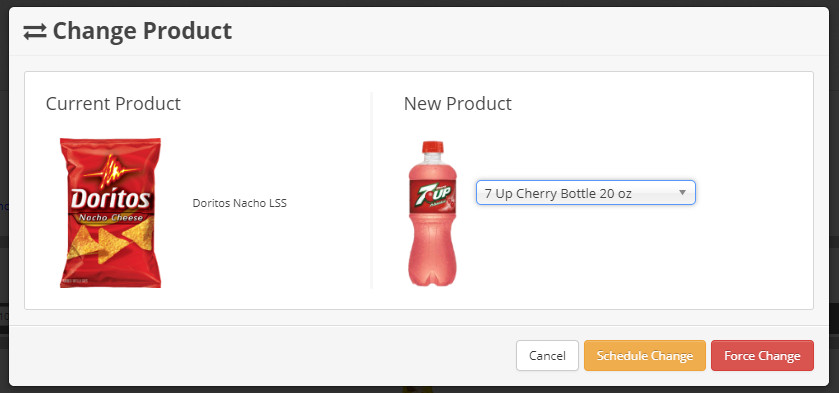
Task: Cancel the product change
Action: click(x=547, y=356)
